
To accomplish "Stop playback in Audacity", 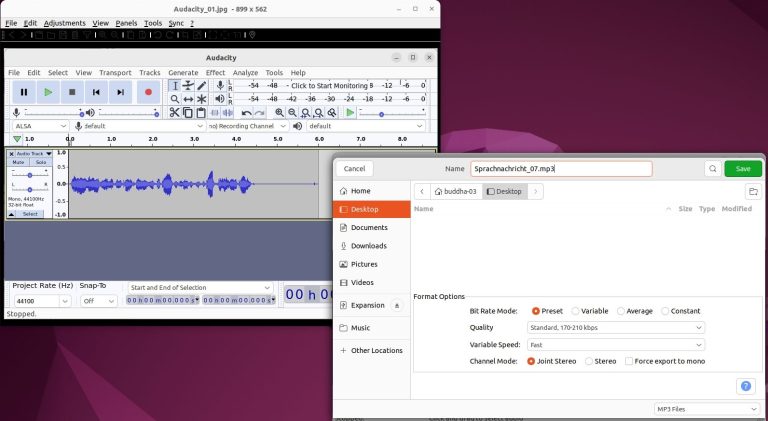I will click(72, 92).
